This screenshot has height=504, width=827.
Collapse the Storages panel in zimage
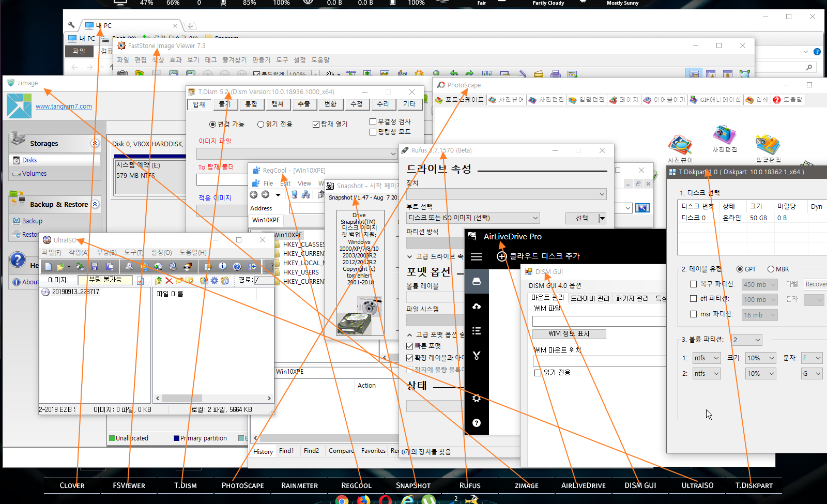click(95, 143)
